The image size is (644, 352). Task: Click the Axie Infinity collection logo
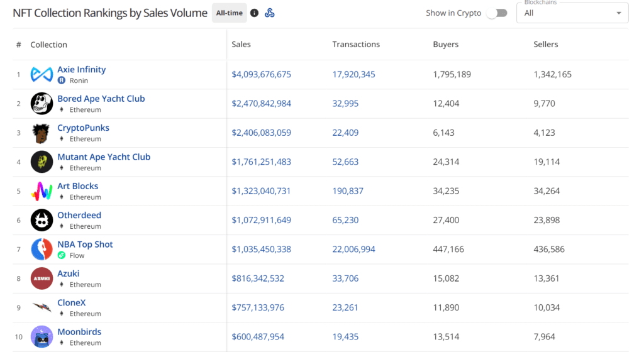point(42,74)
